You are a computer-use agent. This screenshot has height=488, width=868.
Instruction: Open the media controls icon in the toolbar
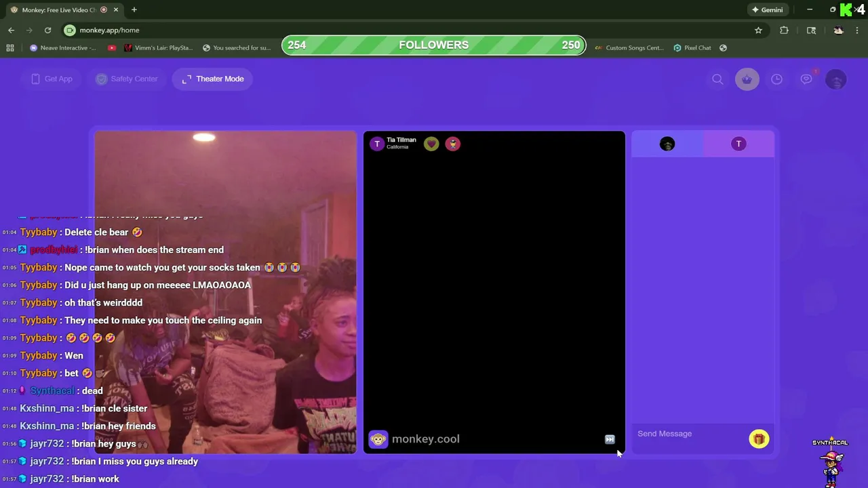811,30
